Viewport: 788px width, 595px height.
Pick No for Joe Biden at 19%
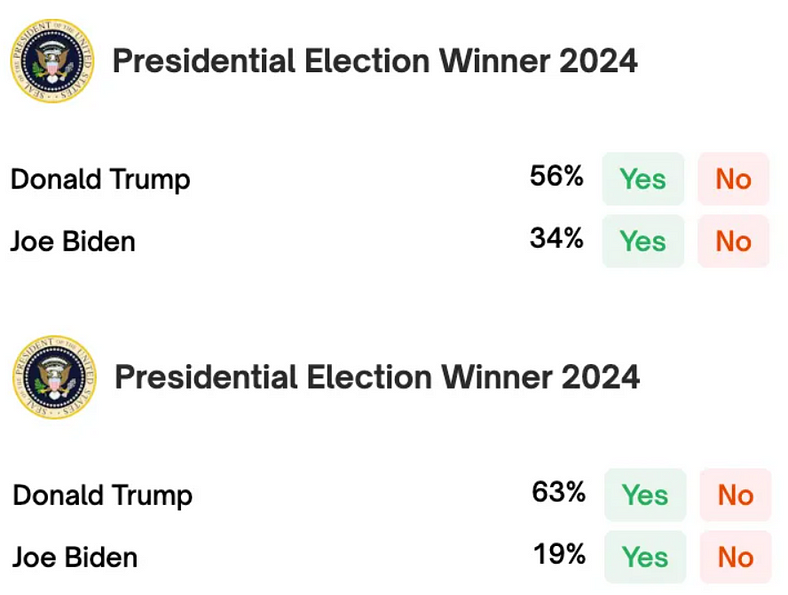click(x=735, y=557)
